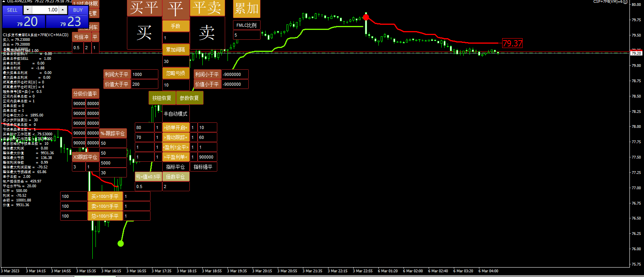Click the EA smiley face icon
This screenshot has height=277, width=644.
coord(626,2)
